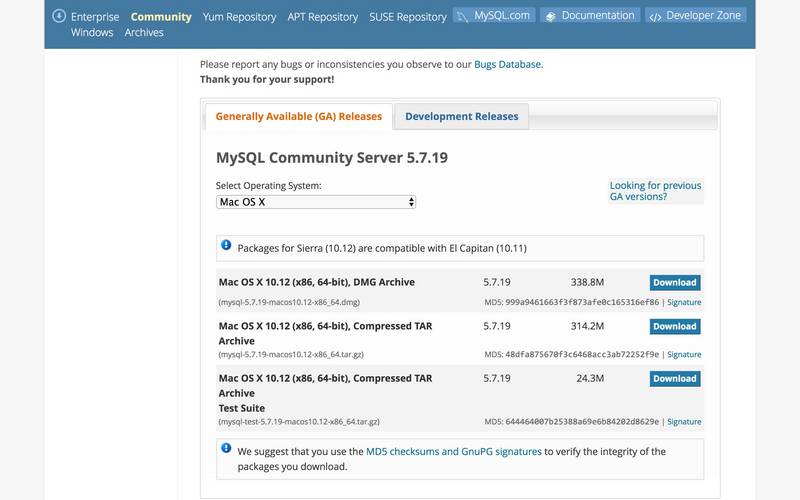Click the MySQL.com dolphin icon

pos(462,16)
